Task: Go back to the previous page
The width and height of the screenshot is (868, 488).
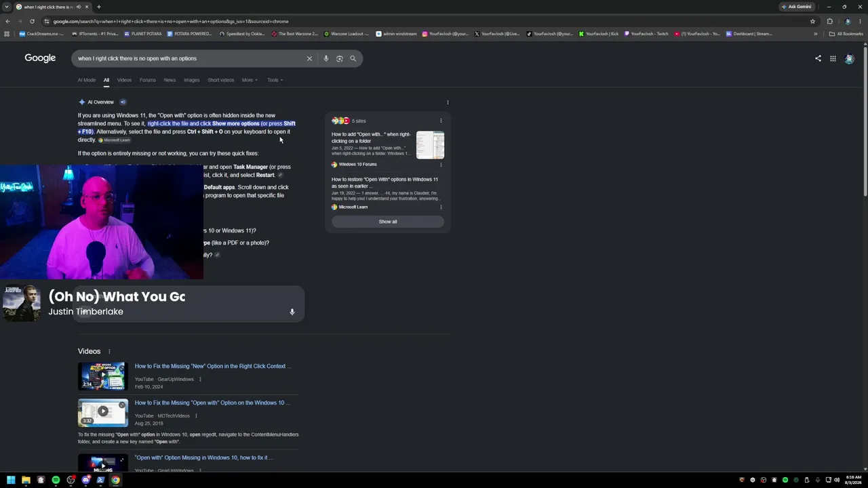Action: point(7,21)
